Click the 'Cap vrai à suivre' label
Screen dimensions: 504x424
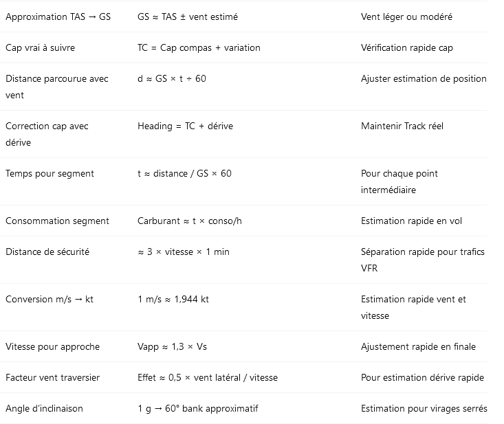40,47
